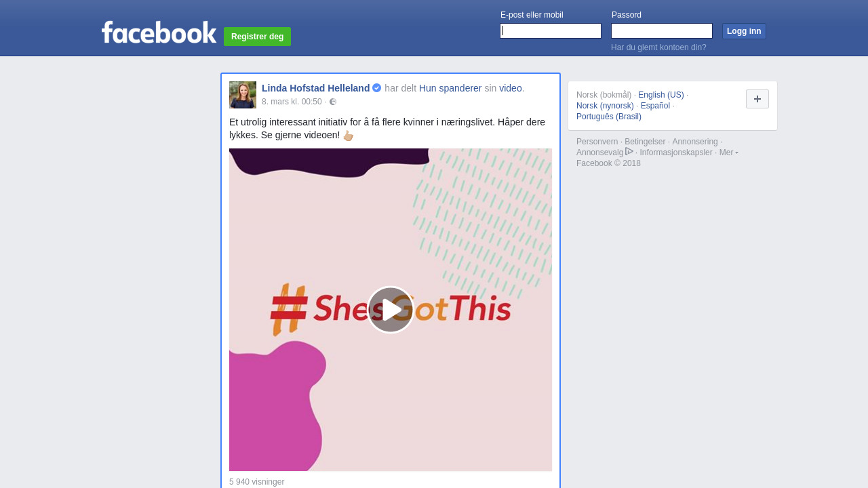Select Español language

[655, 106]
